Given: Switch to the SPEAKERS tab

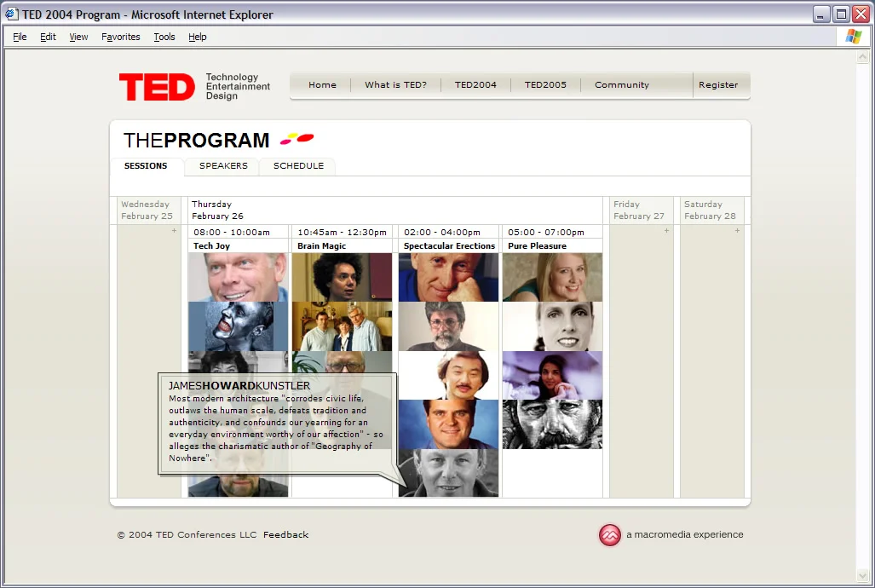Looking at the screenshot, I should pyautogui.click(x=222, y=166).
